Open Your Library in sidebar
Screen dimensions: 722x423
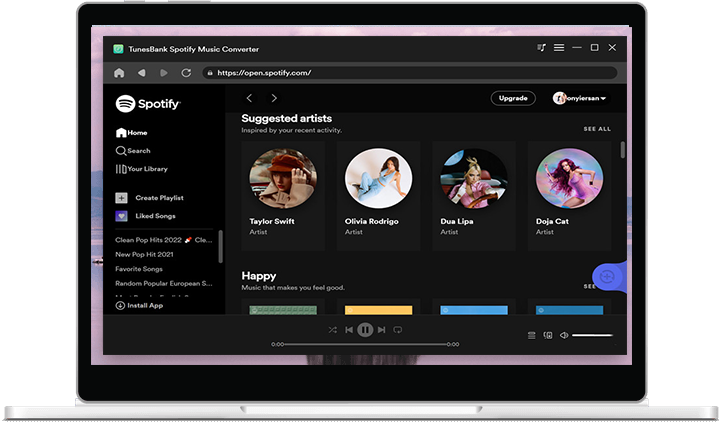(x=141, y=169)
